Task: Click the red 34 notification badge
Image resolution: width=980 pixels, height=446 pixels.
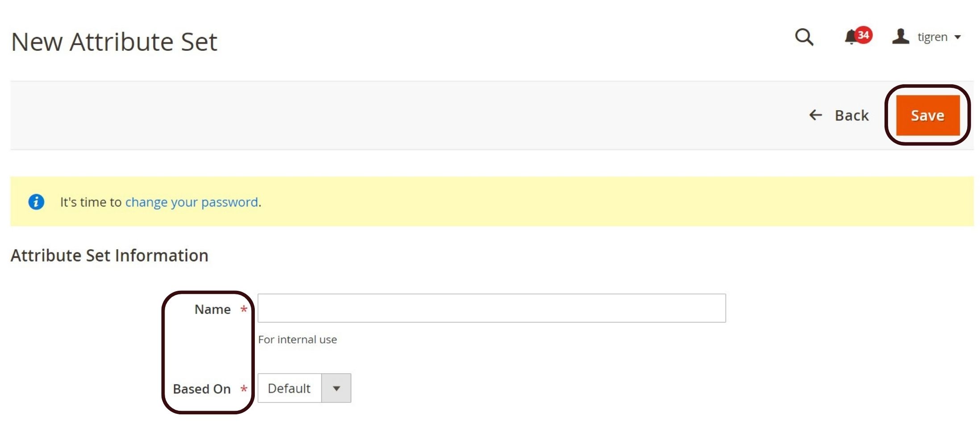Action: (864, 35)
